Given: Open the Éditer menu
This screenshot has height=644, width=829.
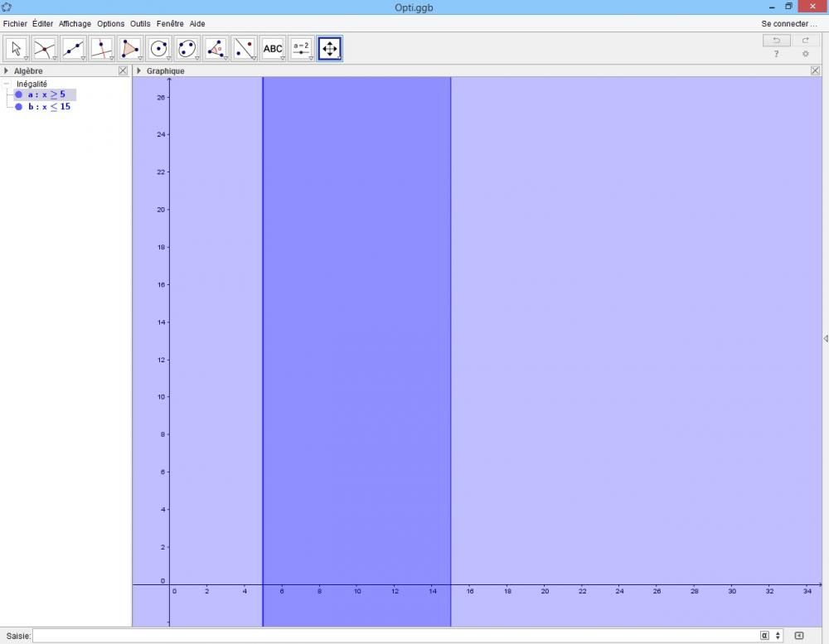Looking at the screenshot, I should coord(42,24).
